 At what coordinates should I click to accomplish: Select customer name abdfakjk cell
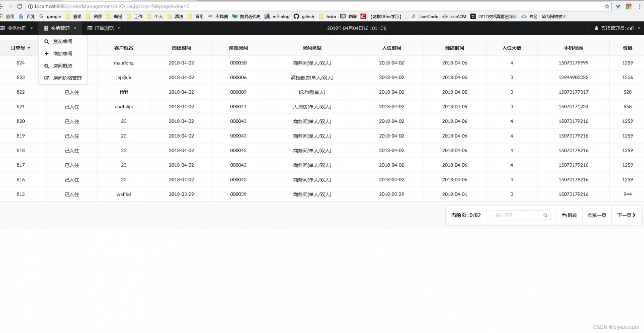[124, 107]
